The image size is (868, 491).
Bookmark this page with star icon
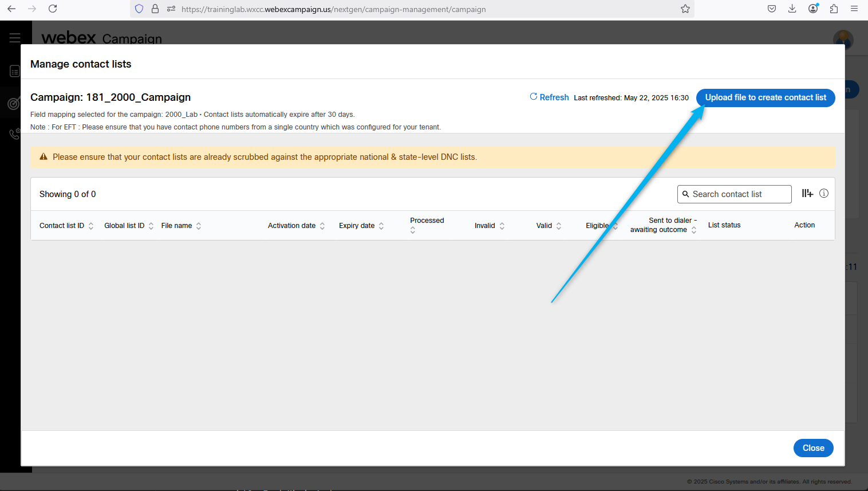pos(685,9)
